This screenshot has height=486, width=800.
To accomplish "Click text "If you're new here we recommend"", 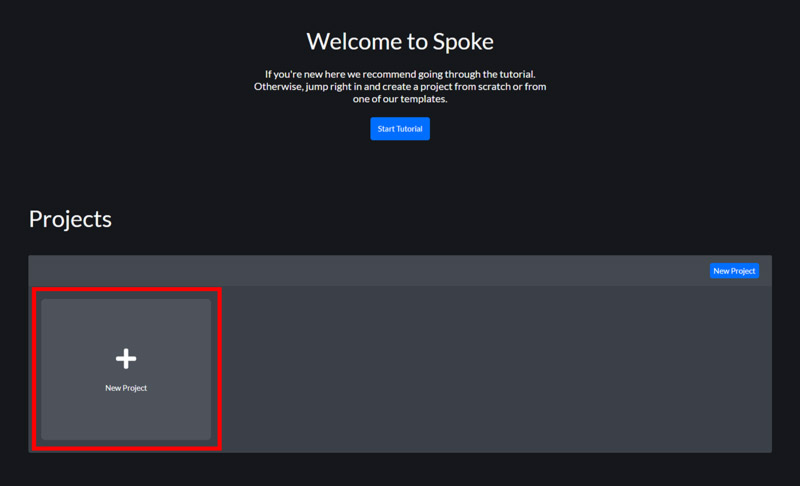I will [x=340, y=74].
